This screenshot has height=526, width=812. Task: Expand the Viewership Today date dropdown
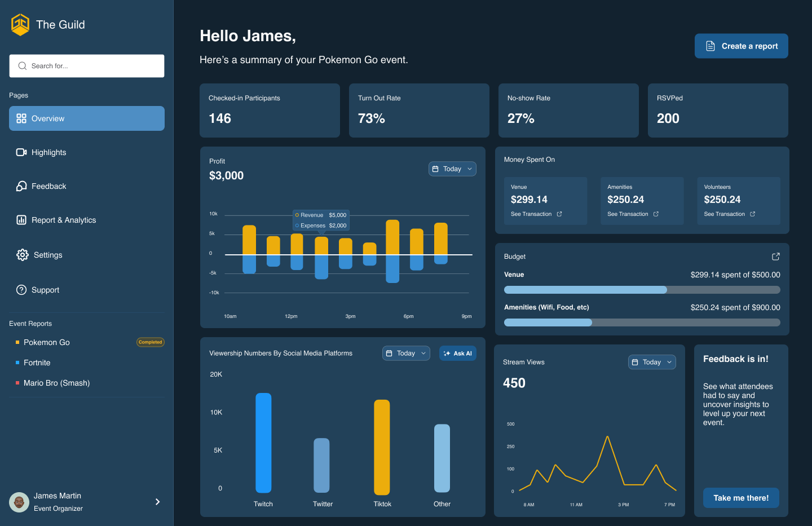[x=406, y=353]
